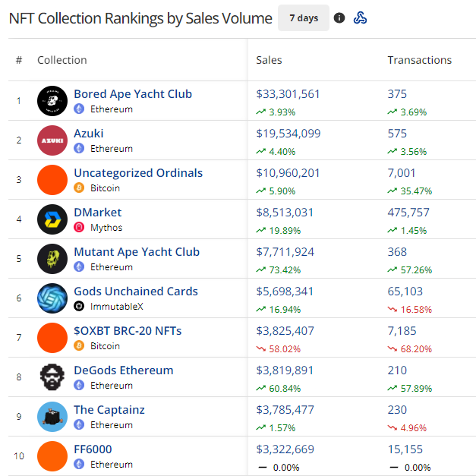
Task: Sort by the Sales column header
Action: click(270, 60)
